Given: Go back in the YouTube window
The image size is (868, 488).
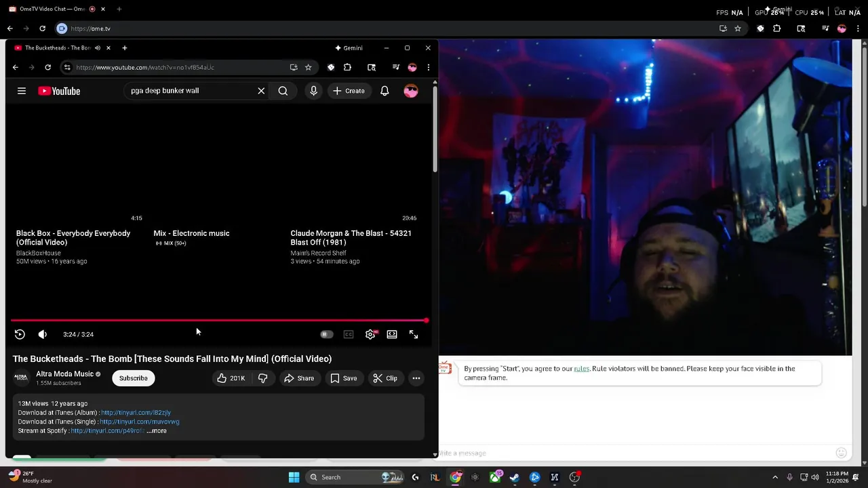Looking at the screenshot, I should 15,67.
